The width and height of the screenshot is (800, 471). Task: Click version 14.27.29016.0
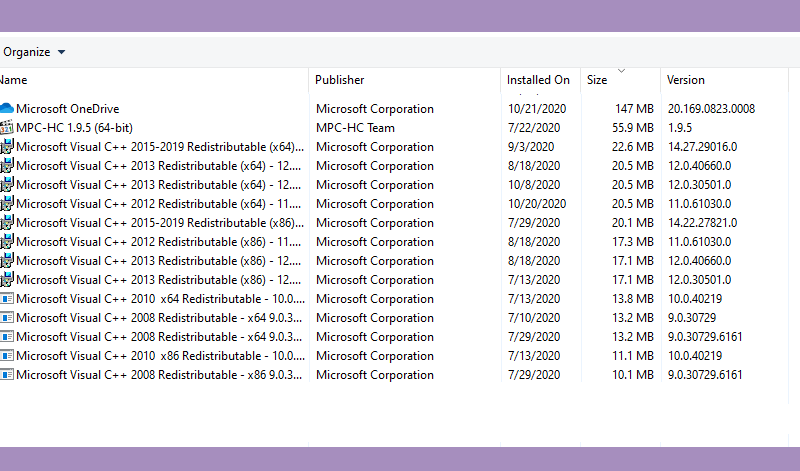coord(703,147)
